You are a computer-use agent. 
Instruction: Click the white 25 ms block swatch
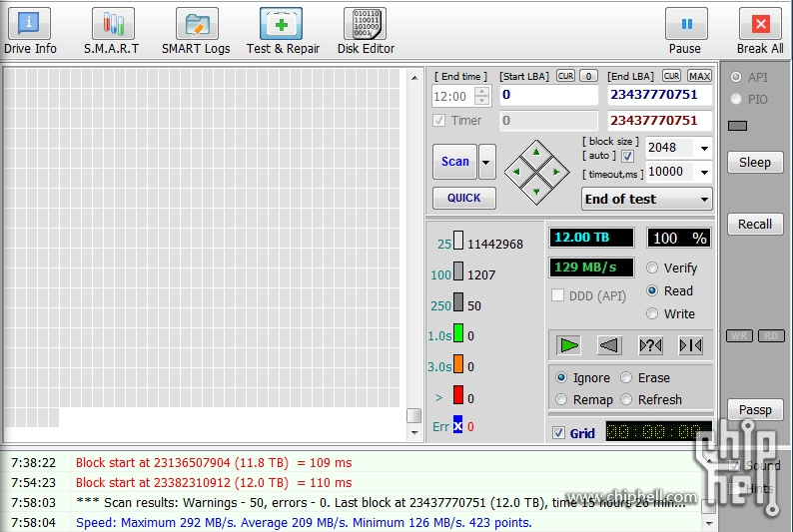pos(457,241)
